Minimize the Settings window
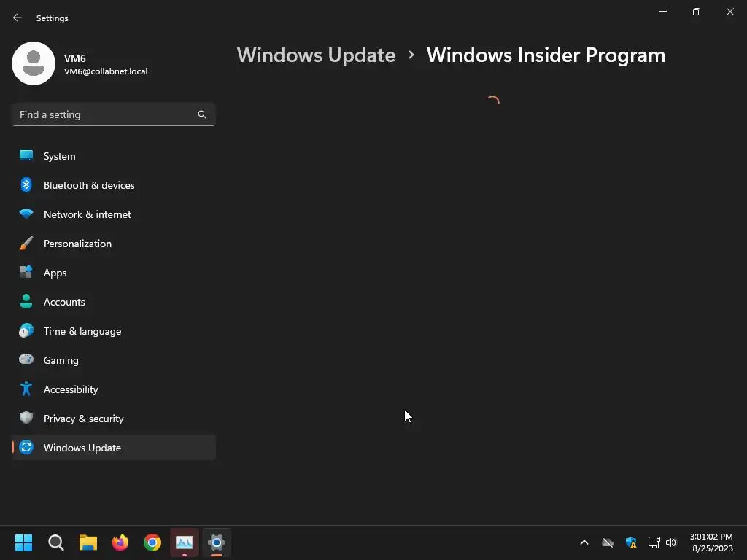Viewport: 747px width, 560px height. click(662, 12)
